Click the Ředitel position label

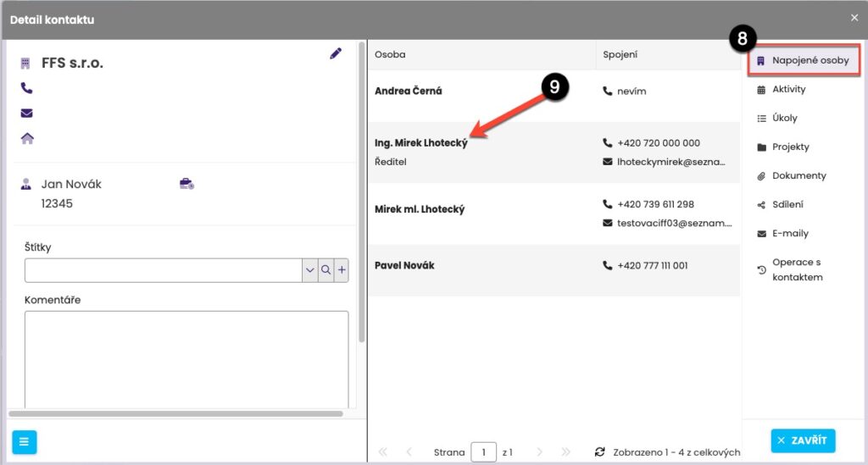coord(390,162)
